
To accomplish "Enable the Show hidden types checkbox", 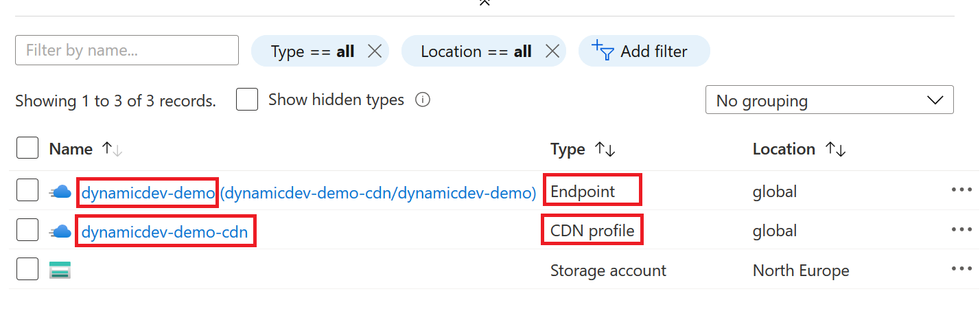I will [x=247, y=100].
